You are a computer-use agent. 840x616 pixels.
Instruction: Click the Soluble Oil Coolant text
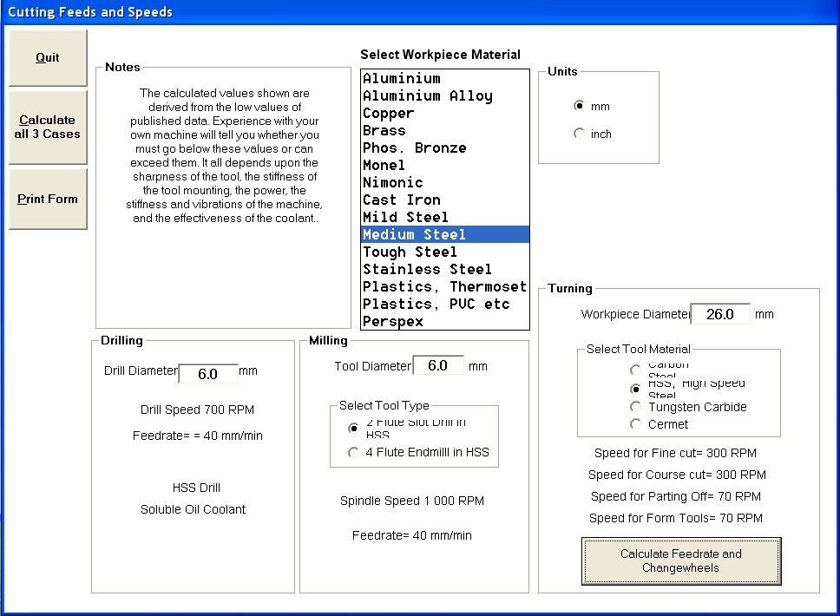click(193, 509)
